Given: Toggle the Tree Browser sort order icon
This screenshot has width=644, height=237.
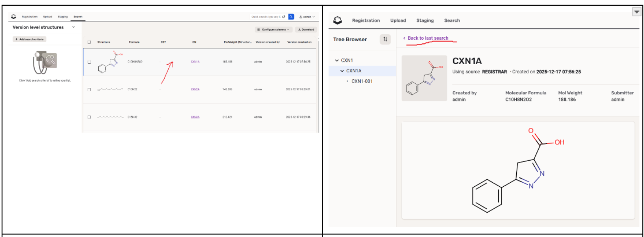Looking at the screenshot, I should [x=385, y=39].
